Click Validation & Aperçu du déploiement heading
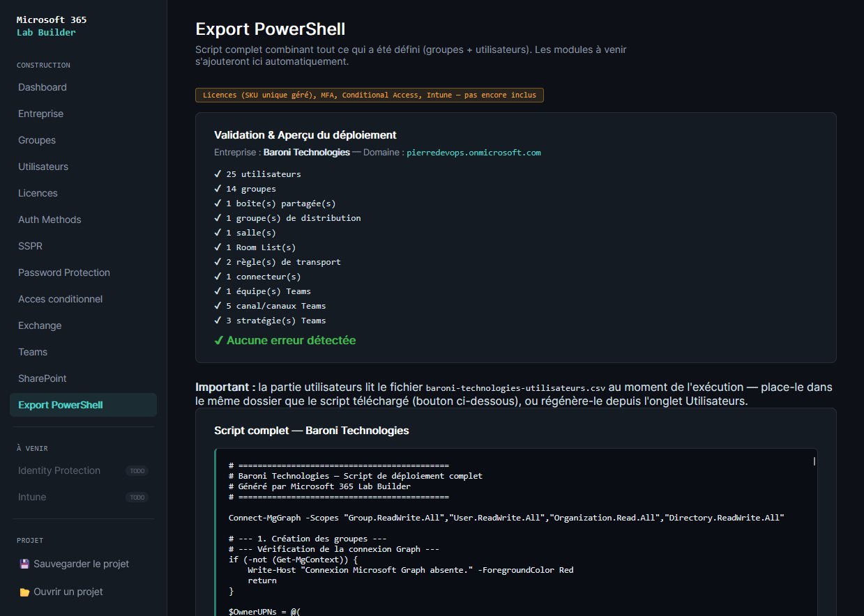 tap(305, 134)
